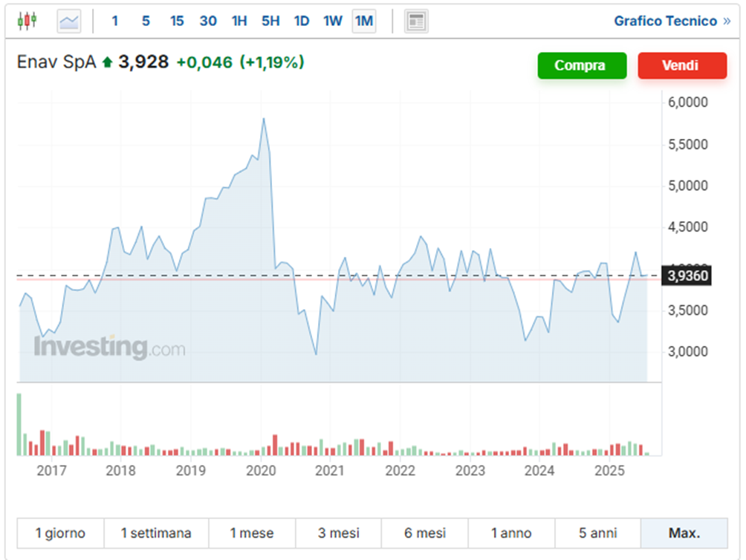
Task: Set range to 3 mesi
Action: pos(338,533)
